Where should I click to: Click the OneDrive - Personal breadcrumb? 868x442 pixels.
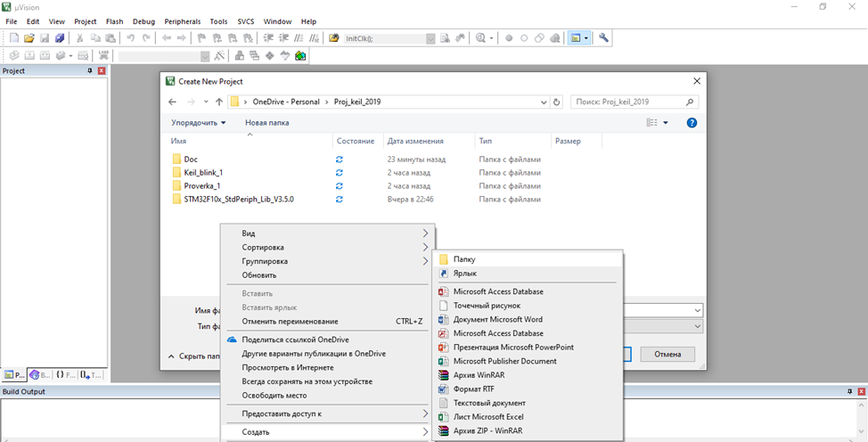click(x=286, y=102)
